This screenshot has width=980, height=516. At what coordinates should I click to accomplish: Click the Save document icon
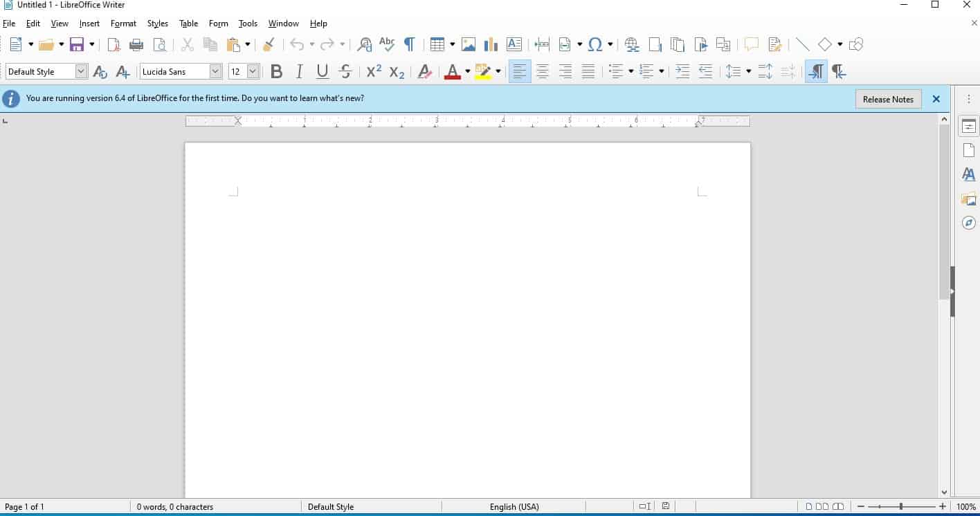pos(77,45)
